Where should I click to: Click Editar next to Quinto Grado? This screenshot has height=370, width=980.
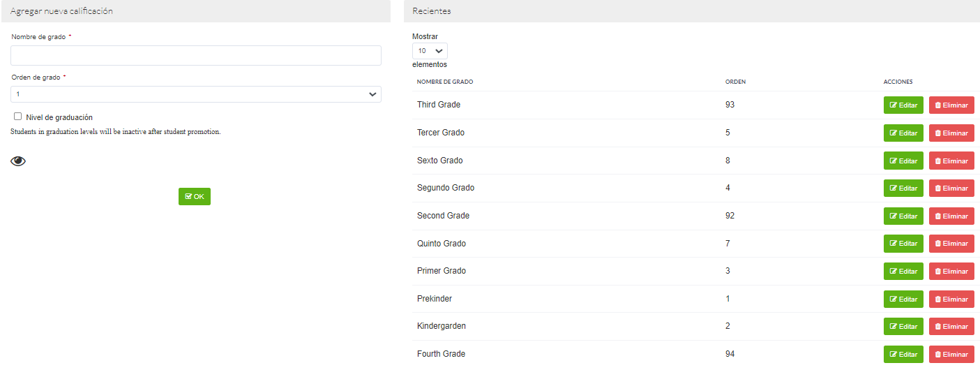[x=903, y=244]
